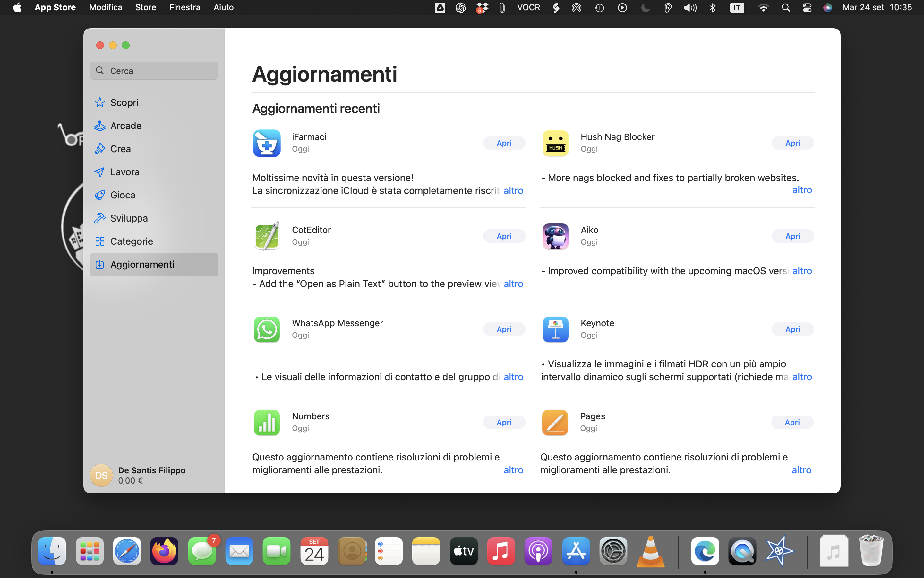Screen dimensions: 924x578
Task: Click the Wi-Fi menu bar icon
Action: [763, 8]
